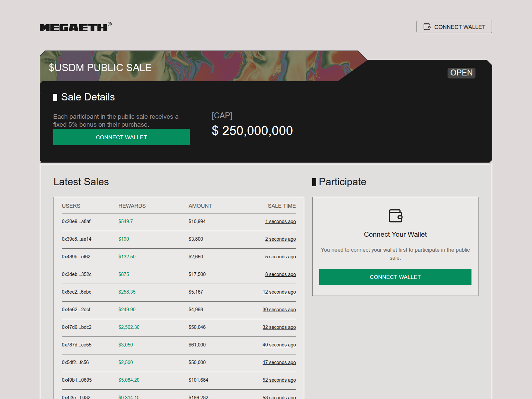The image size is (532, 399).
Task: Select user address 0x47d0...bdc2
Action: tap(76, 327)
